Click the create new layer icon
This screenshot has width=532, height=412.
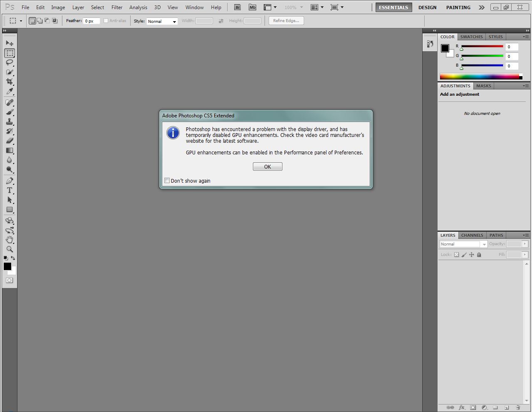[x=507, y=407]
